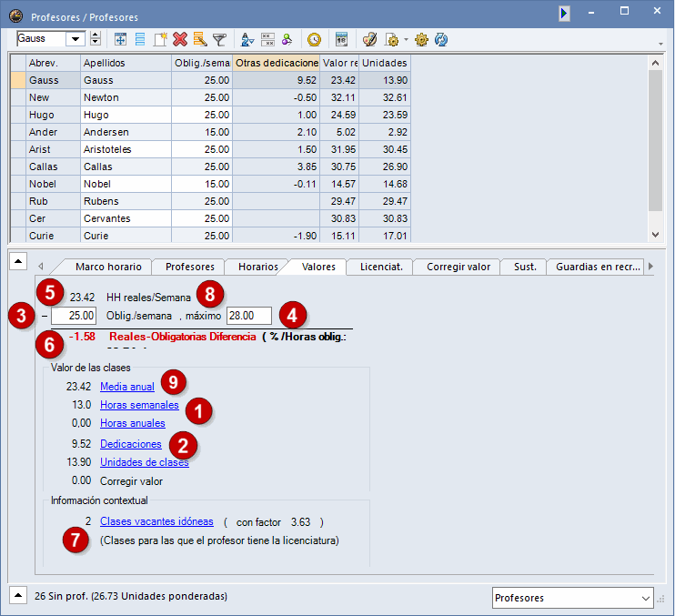Open the Horas semanales link

[x=139, y=405]
